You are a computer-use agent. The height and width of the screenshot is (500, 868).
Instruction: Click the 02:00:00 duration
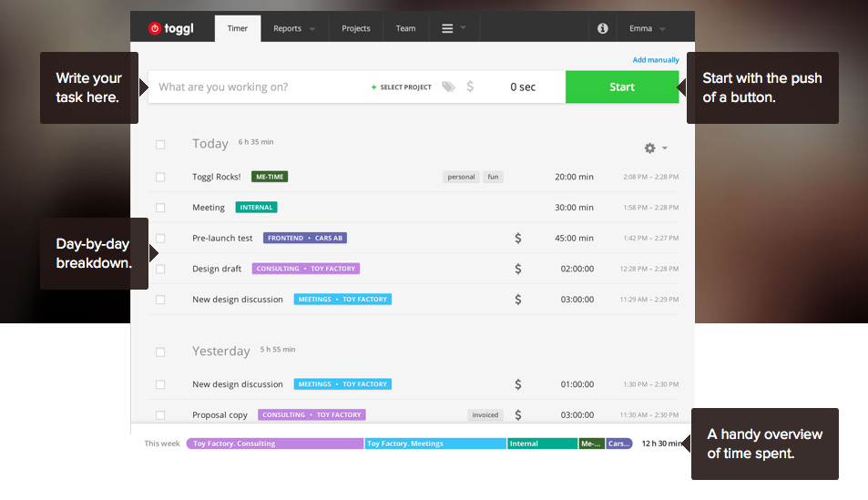click(x=577, y=269)
